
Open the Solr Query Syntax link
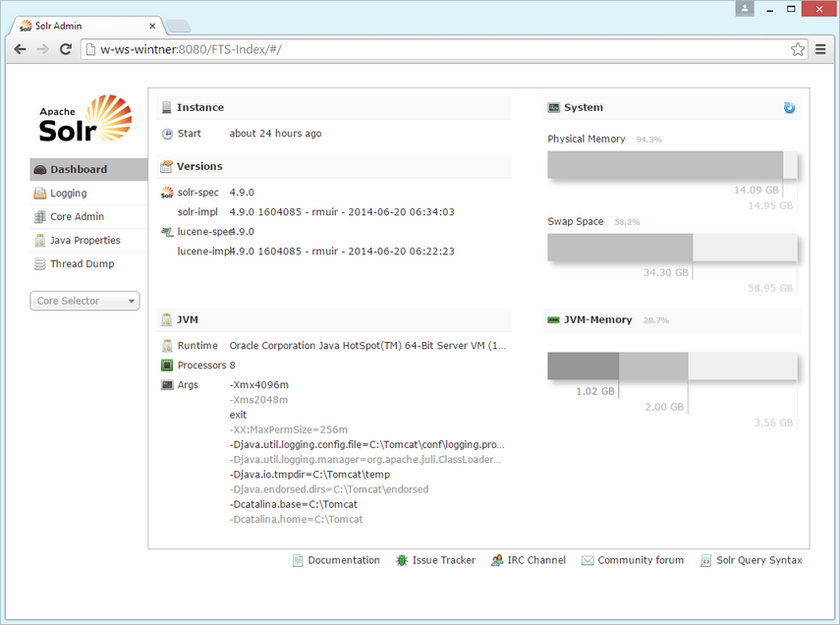[x=758, y=561]
